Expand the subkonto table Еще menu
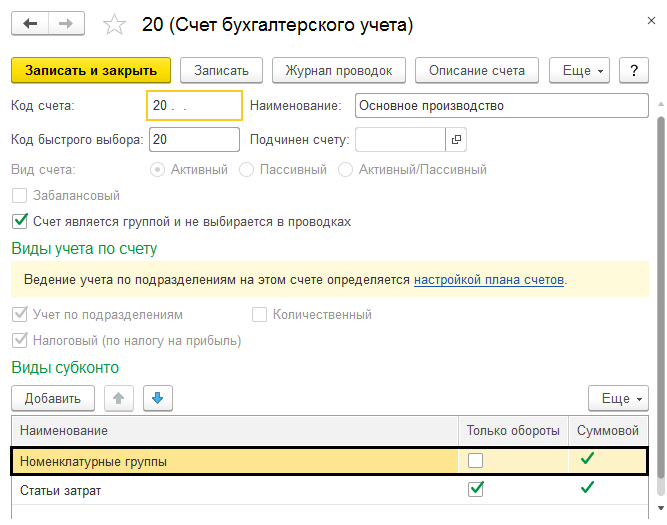 coord(618,398)
